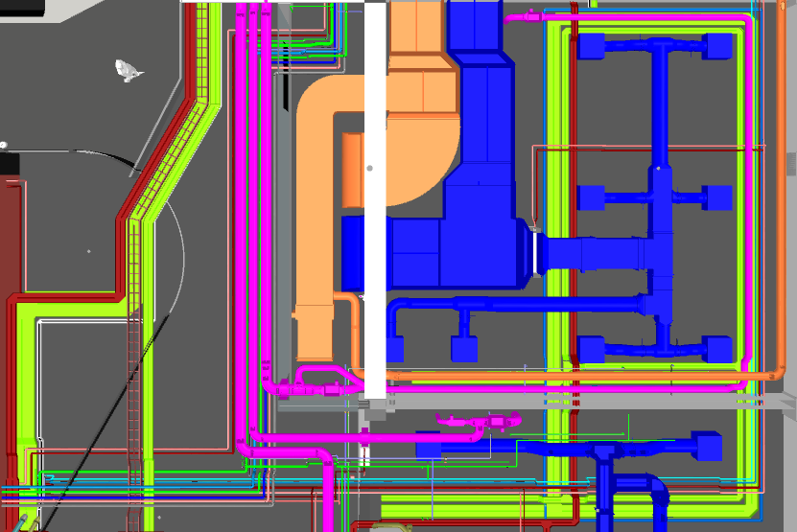The height and width of the screenshot is (532, 797).
Task: Select the orange duct reducer segment end
Action: (314, 333)
